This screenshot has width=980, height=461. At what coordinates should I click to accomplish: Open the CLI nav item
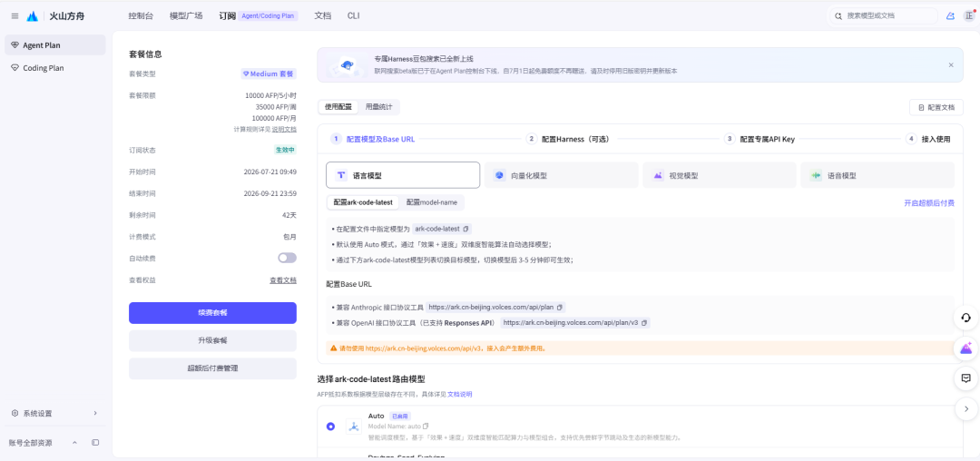pyautogui.click(x=354, y=16)
